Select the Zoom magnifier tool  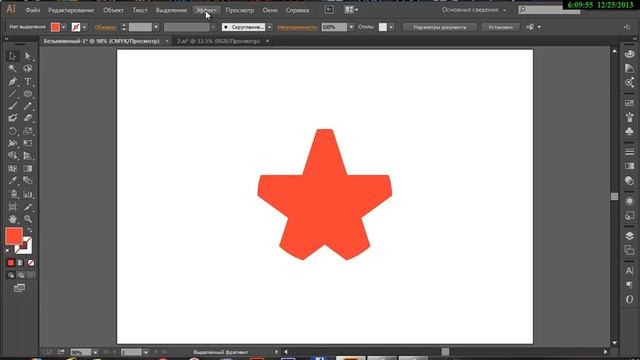click(x=27, y=219)
